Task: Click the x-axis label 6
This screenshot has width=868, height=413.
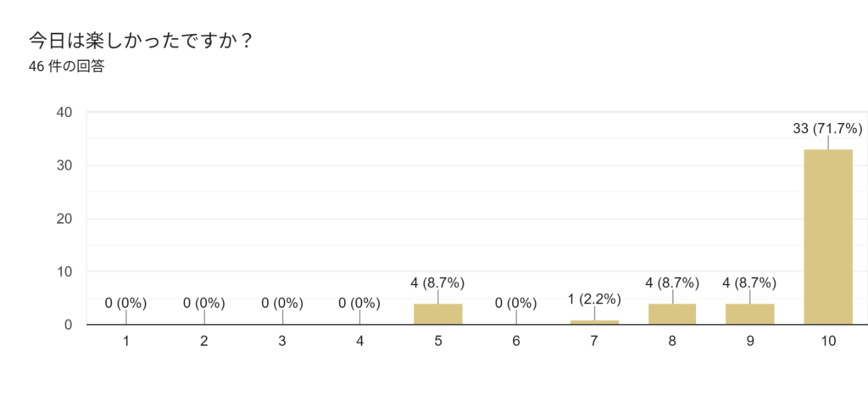Action: point(516,342)
